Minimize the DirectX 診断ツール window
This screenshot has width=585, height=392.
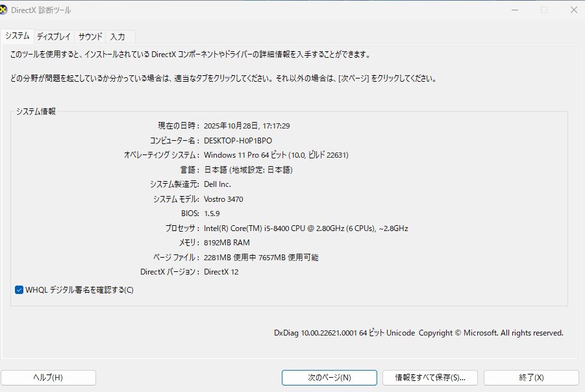pyautogui.click(x=514, y=10)
